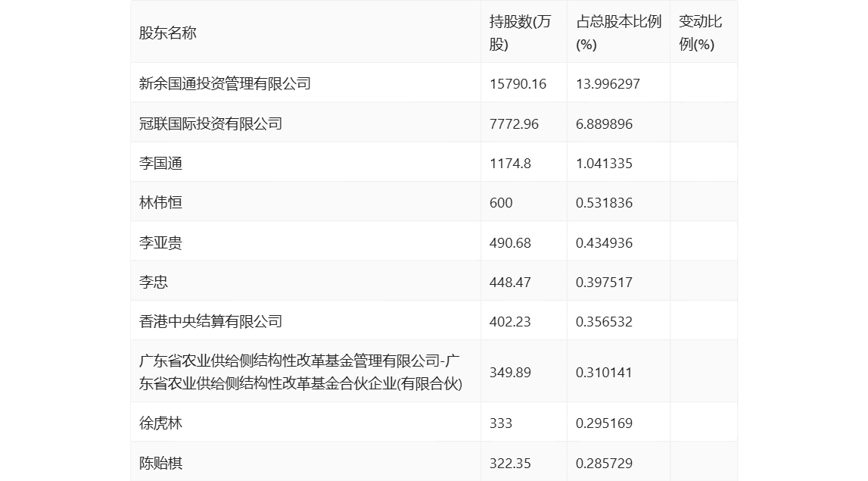868x481 pixels.
Task: Select the percentage 0.295169
Action: (604, 423)
